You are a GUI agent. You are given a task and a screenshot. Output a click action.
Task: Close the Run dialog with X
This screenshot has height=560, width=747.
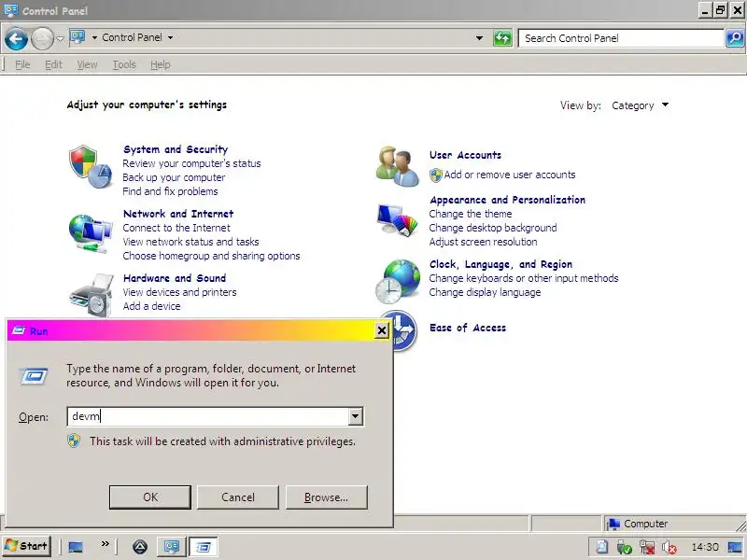(382, 330)
